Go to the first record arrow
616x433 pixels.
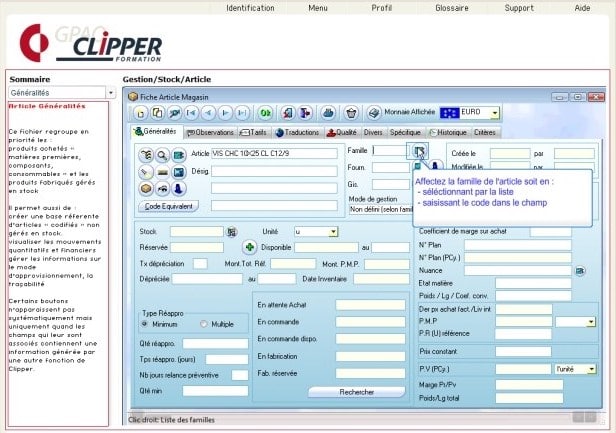(x=191, y=113)
